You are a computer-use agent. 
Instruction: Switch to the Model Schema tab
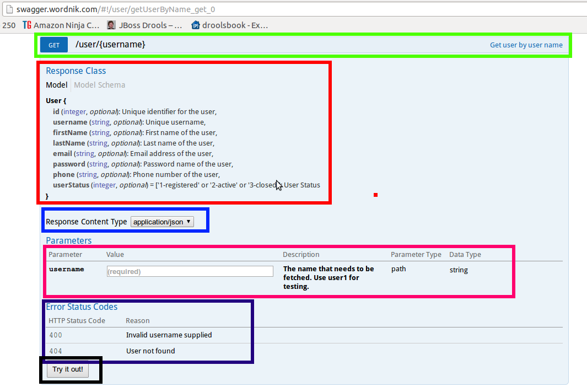coord(99,84)
